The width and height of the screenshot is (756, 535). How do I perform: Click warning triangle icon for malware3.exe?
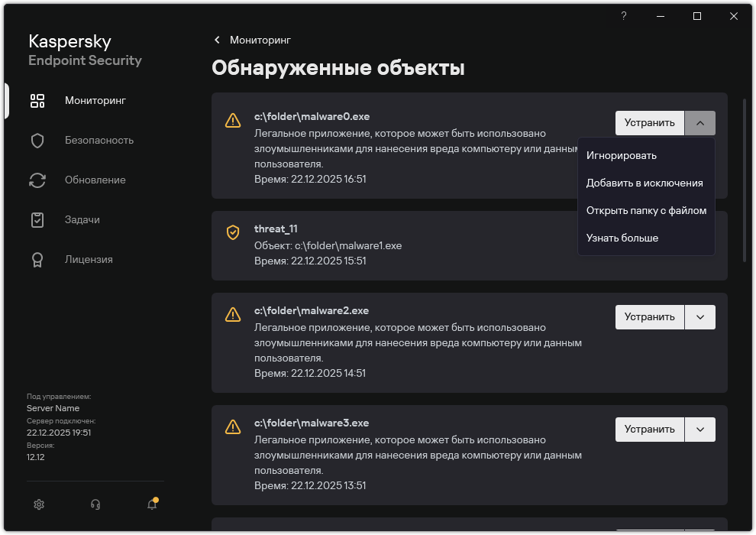[233, 427]
